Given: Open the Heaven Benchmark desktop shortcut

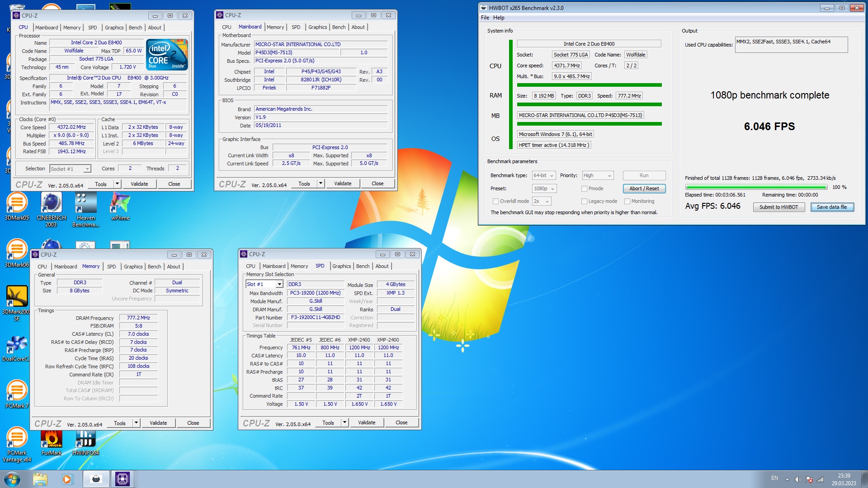Looking at the screenshot, I should click(85, 209).
